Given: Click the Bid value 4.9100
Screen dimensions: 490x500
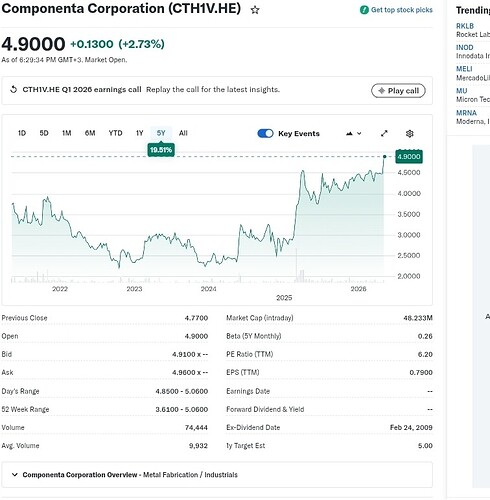Looking at the screenshot, I should coord(190,354).
